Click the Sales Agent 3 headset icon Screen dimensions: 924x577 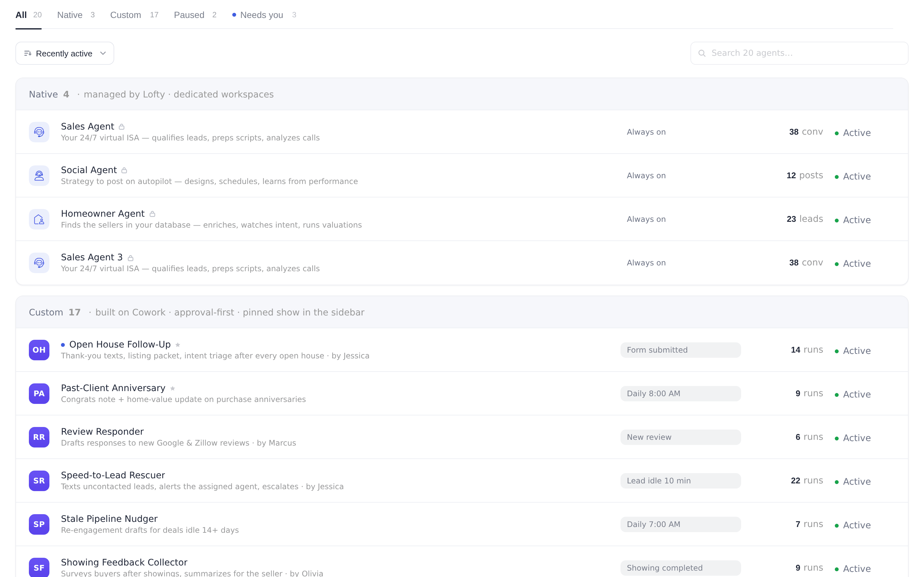[39, 263]
